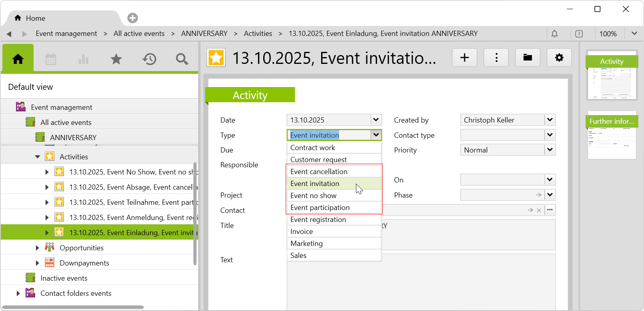
Task: Open the settings gear button
Action: pyautogui.click(x=559, y=58)
